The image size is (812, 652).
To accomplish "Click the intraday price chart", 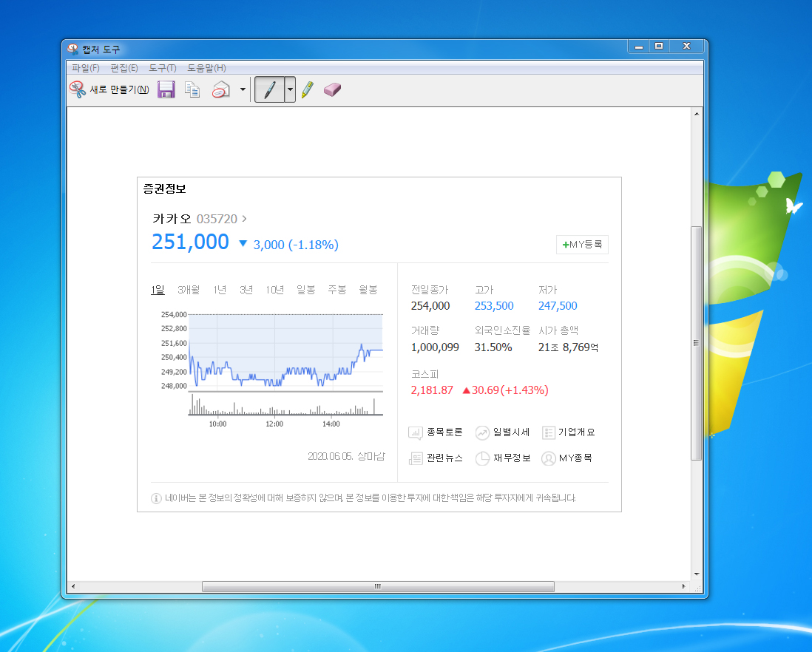I will coord(286,351).
